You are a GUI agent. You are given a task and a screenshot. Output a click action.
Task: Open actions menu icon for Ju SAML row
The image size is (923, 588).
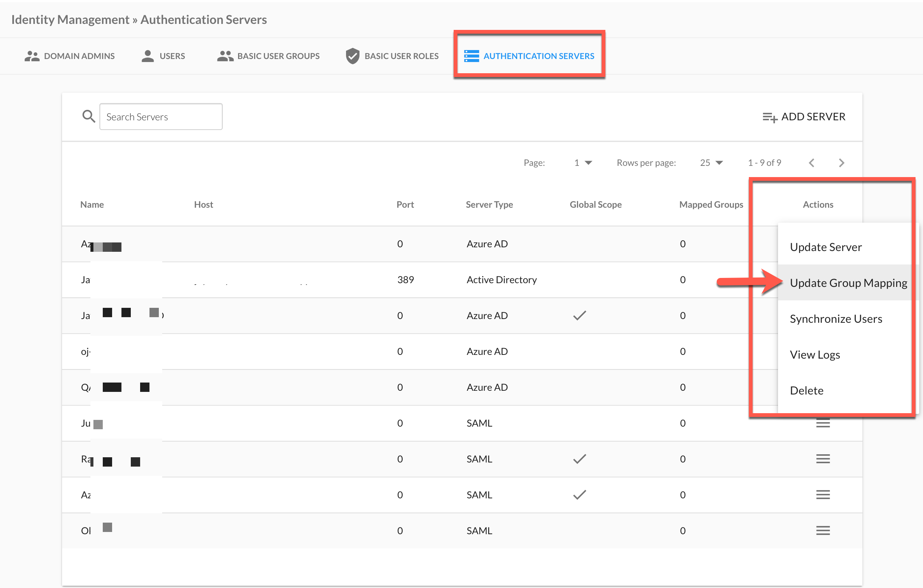tap(822, 423)
